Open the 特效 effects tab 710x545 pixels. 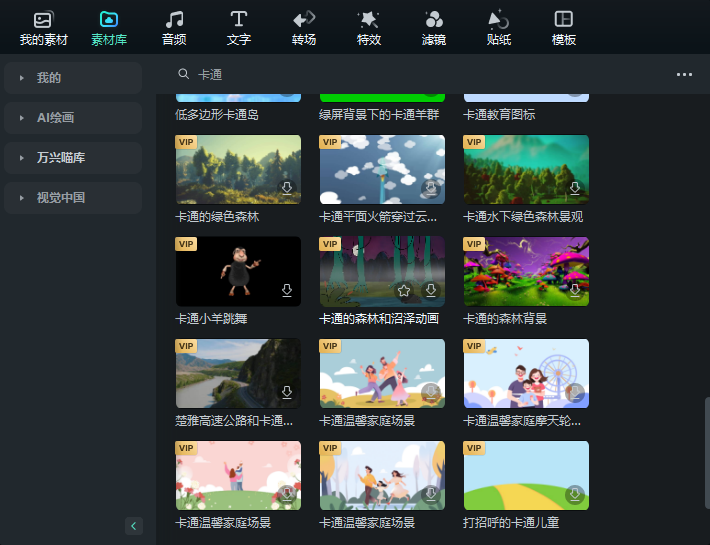click(369, 28)
